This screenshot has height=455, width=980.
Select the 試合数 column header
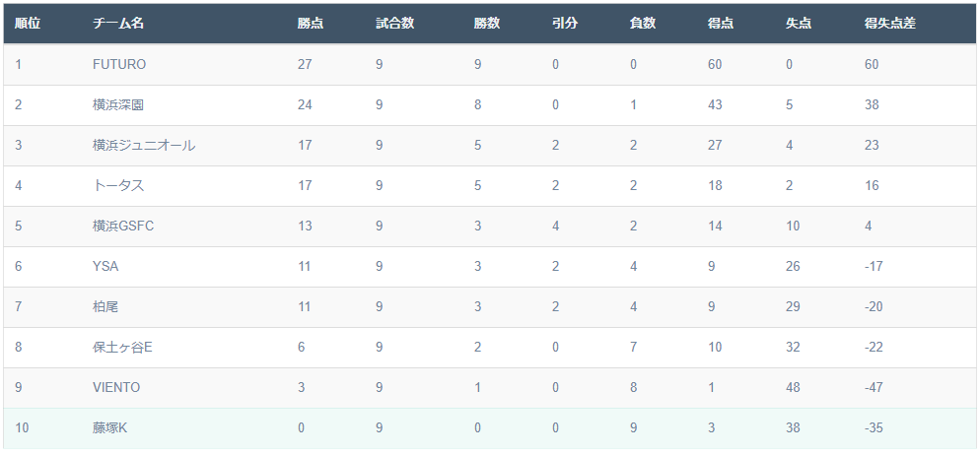click(x=395, y=23)
